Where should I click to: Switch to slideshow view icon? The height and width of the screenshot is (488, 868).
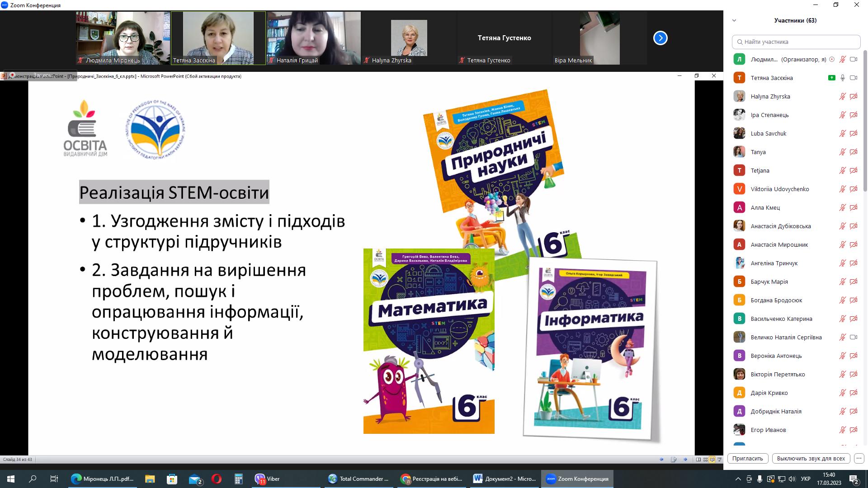[719, 460]
